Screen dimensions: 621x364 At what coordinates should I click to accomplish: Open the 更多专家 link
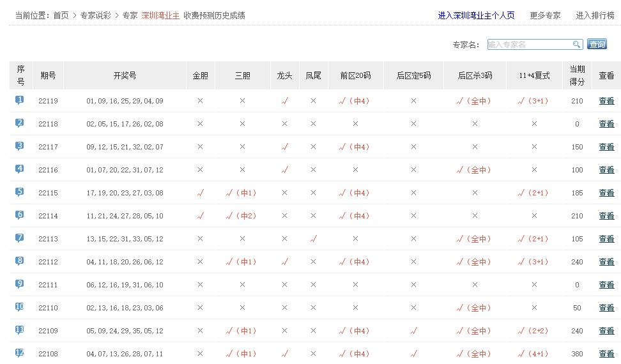[545, 15]
